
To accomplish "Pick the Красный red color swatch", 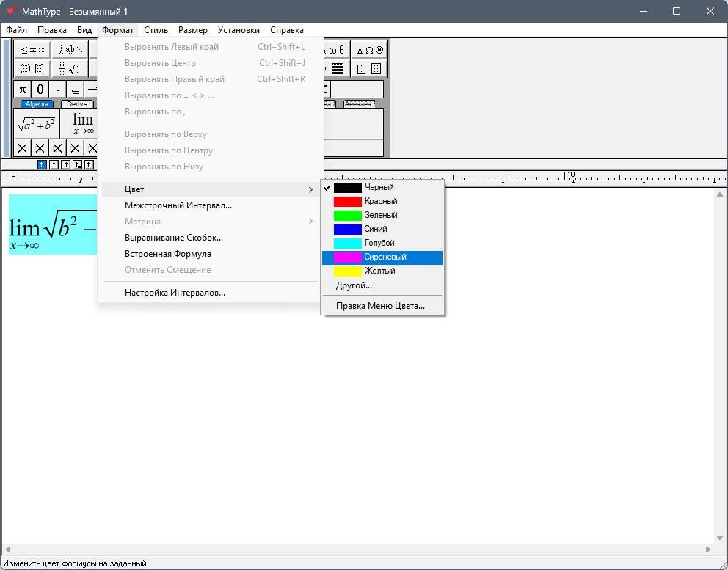I will point(347,202).
